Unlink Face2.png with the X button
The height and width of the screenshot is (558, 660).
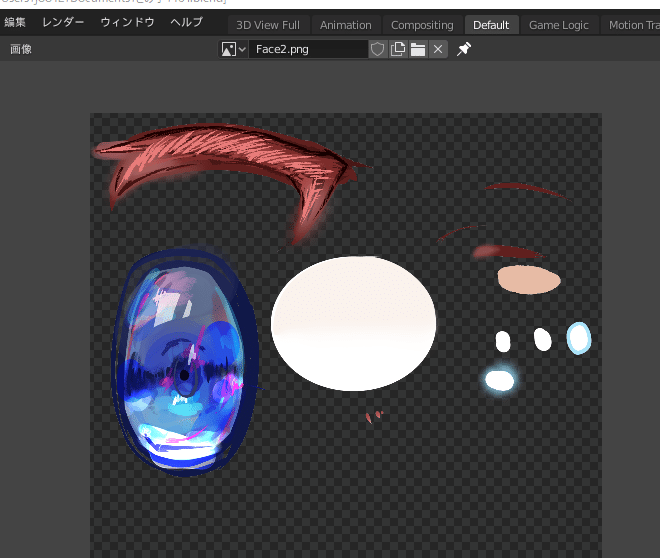coord(438,49)
